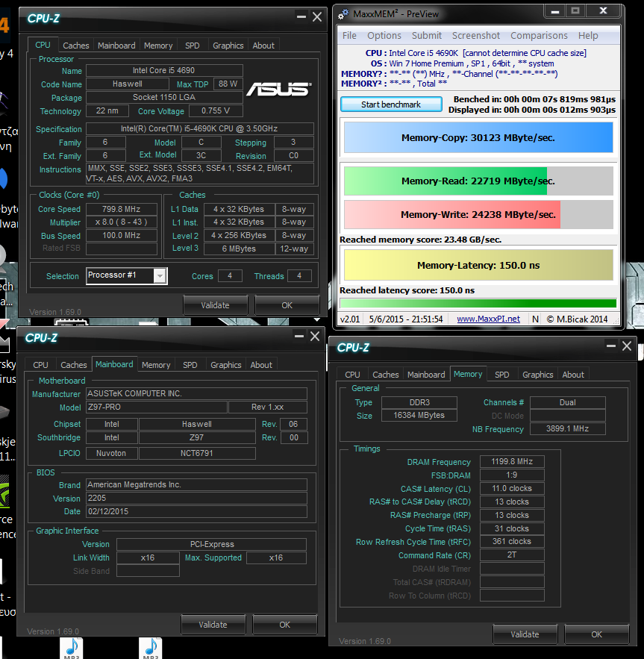Open File menu in MaxxMEM
644x659 pixels.
349,36
